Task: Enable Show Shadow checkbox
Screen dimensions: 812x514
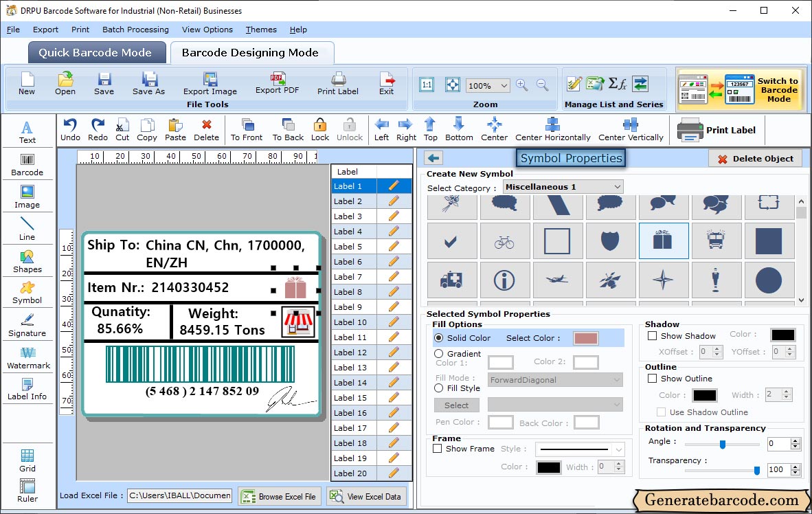Action: (x=653, y=336)
